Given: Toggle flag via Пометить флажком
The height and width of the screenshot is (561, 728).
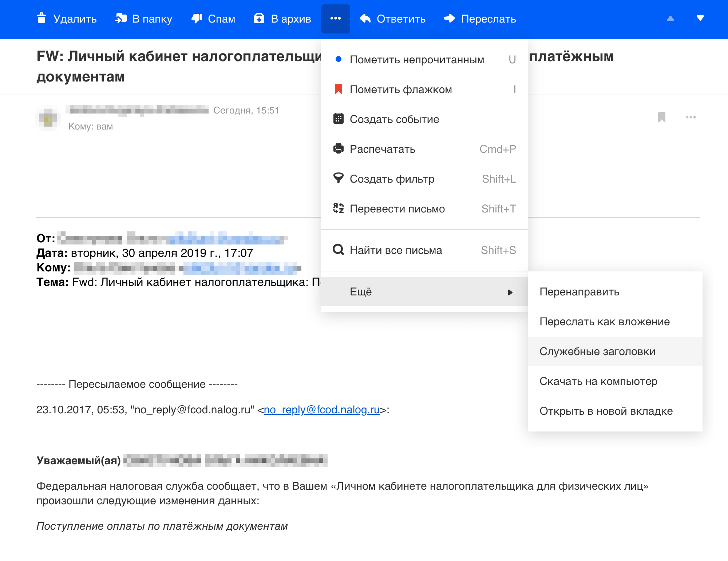Looking at the screenshot, I should coord(400,89).
